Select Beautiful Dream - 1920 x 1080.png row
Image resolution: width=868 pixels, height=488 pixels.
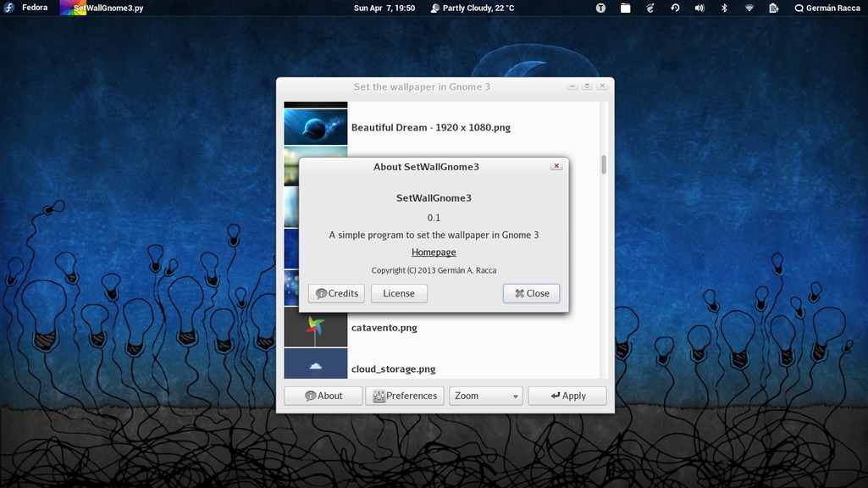[x=441, y=127]
